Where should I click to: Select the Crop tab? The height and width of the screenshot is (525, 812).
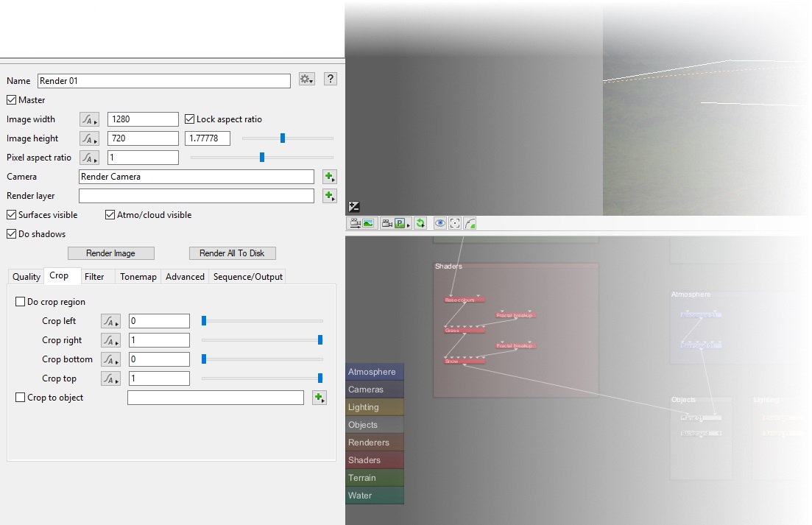59,275
